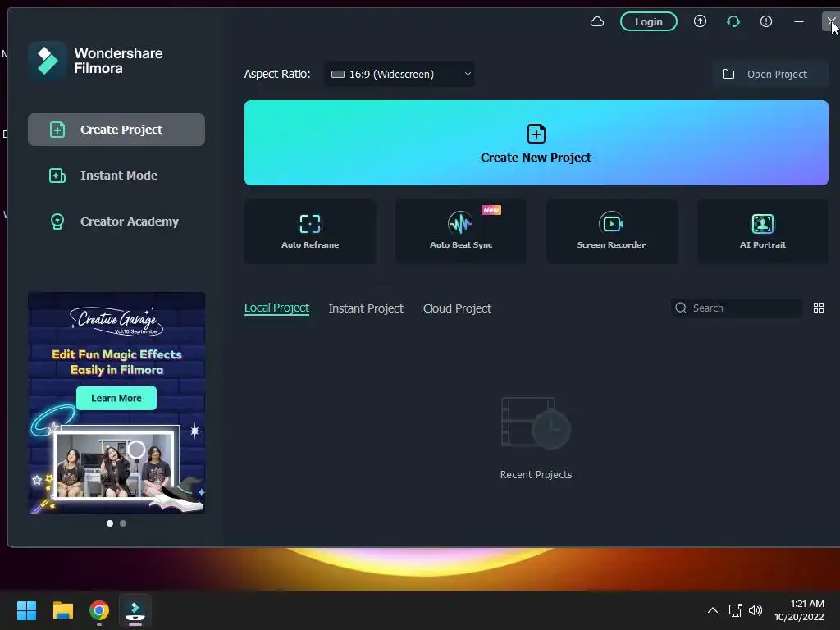Click the info exclamation icon in title bar
The image size is (840, 630).
click(x=765, y=21)
